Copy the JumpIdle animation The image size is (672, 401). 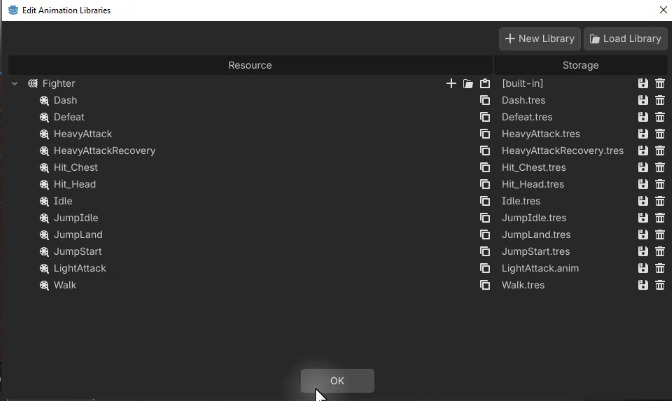point(485,218)
